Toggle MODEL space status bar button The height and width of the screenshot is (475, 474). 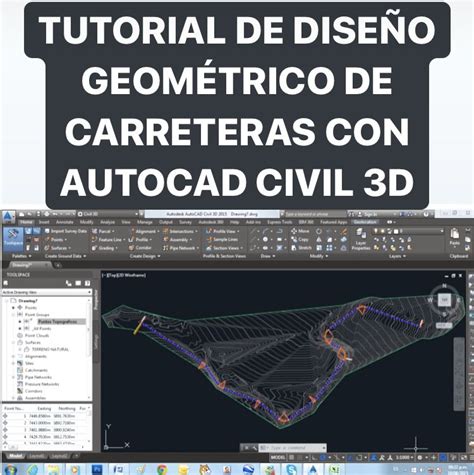tap(278, 458)
